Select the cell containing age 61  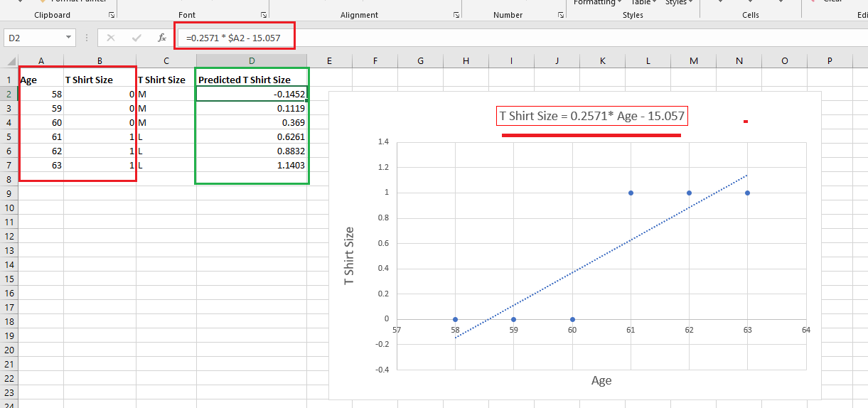tap(41, 136)
